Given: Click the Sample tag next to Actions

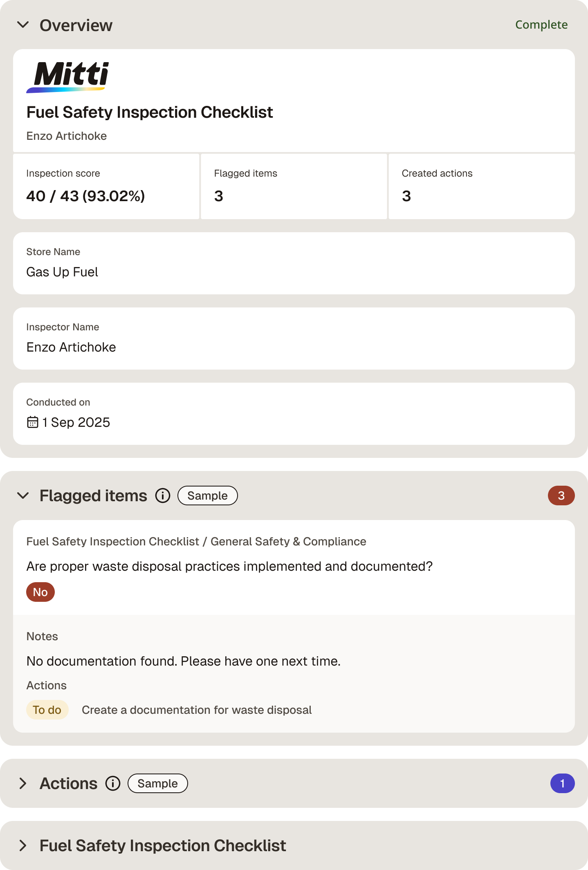Looking at the screenshot, I should click(157, 783).
